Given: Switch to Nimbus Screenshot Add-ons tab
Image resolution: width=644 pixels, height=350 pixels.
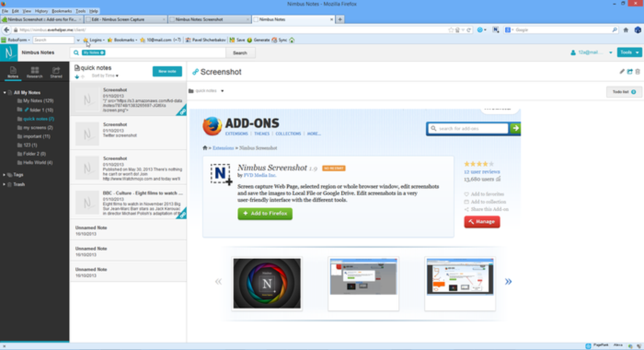Looking at the screenshot, I should click(x=41, y=19).
